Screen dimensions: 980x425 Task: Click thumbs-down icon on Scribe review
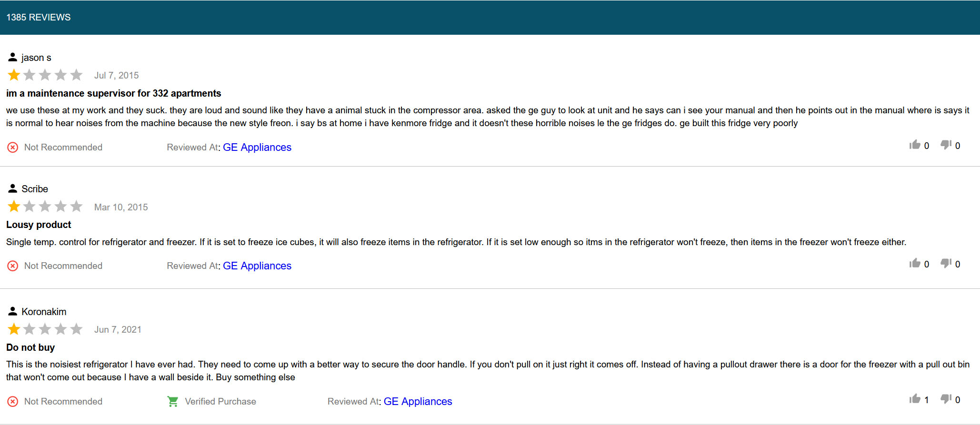(946, 263)
